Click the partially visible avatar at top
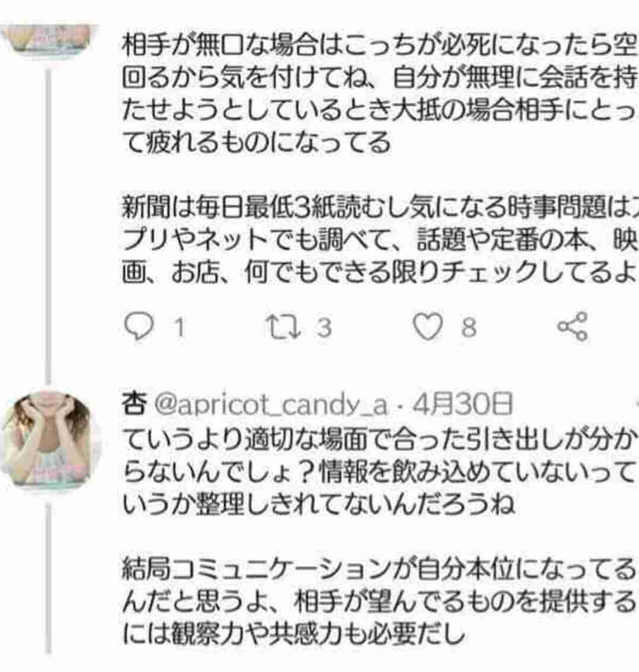 click(49, 39)
